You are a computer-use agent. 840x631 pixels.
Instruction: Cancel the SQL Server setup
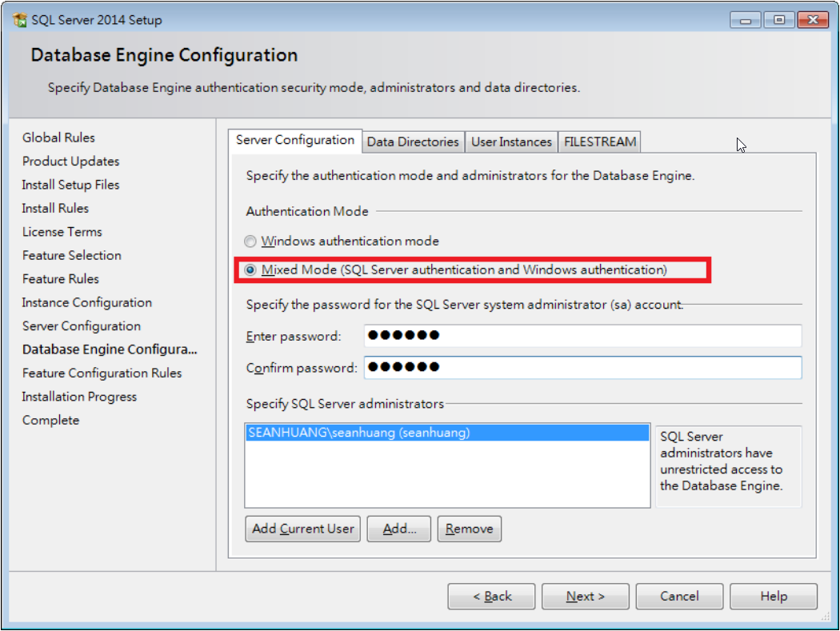[678, 596]
